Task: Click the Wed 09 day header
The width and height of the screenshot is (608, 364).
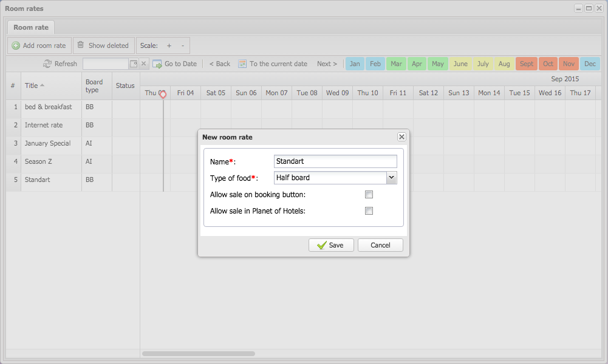Action: coord(337,93)
